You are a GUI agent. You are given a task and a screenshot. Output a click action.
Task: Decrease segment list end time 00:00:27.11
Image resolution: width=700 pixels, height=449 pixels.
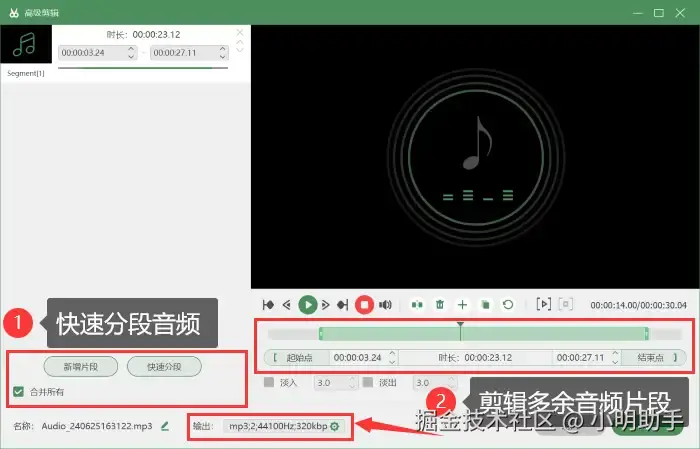pyautogui.click(x=222, y=57)
